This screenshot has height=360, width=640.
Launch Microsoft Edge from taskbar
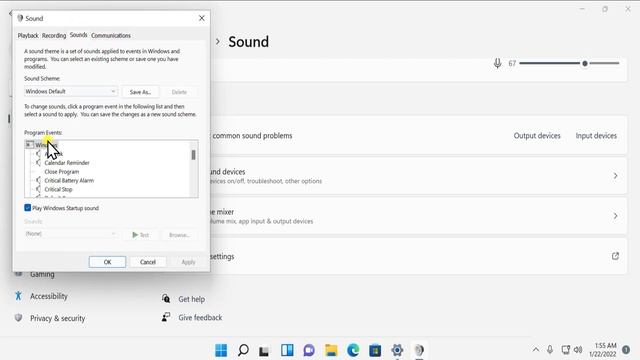click(x=353, y=350)
